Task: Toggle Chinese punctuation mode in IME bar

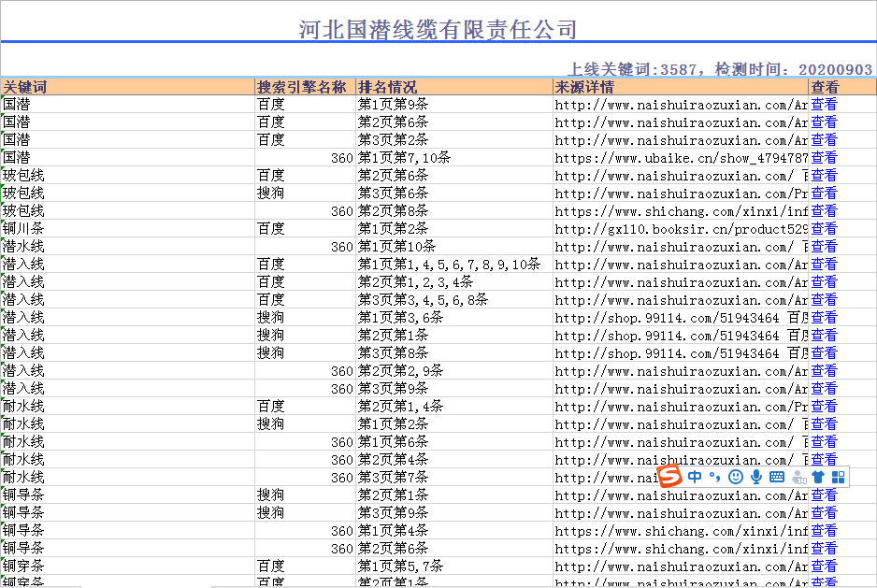Action: point(714,477)
